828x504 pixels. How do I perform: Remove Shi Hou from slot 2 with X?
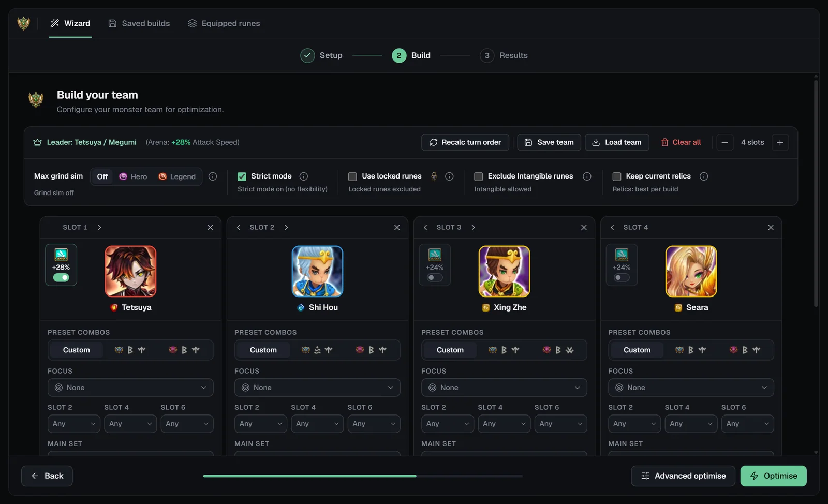397,227
